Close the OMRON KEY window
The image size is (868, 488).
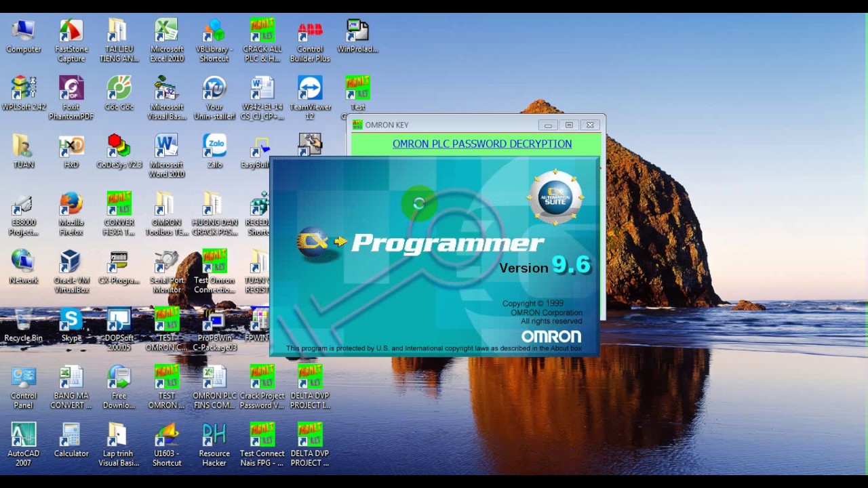coord(590,125)
